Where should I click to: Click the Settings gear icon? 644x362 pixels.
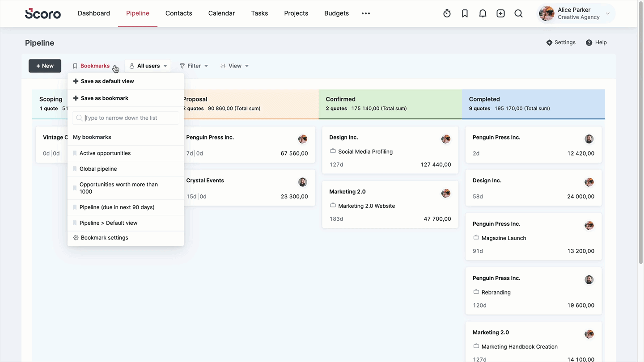pos(549,42)
